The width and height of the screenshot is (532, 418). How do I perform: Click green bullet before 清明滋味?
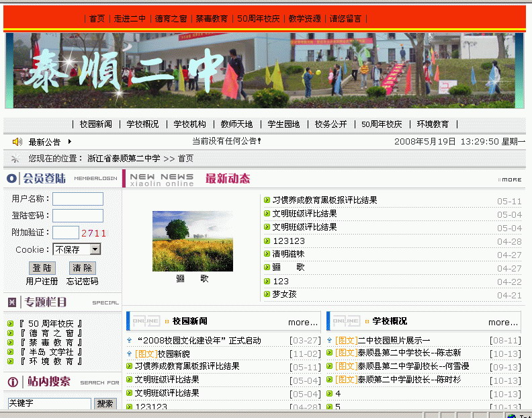[x=267, y=254]
